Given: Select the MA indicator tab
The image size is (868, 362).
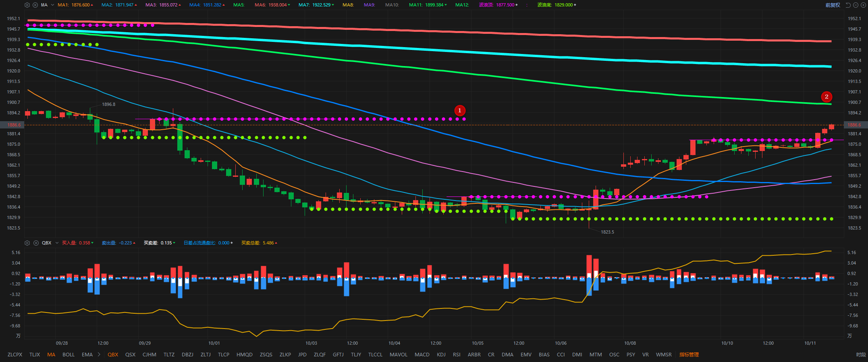Looking at the screenshot, I should pos(51,354).
